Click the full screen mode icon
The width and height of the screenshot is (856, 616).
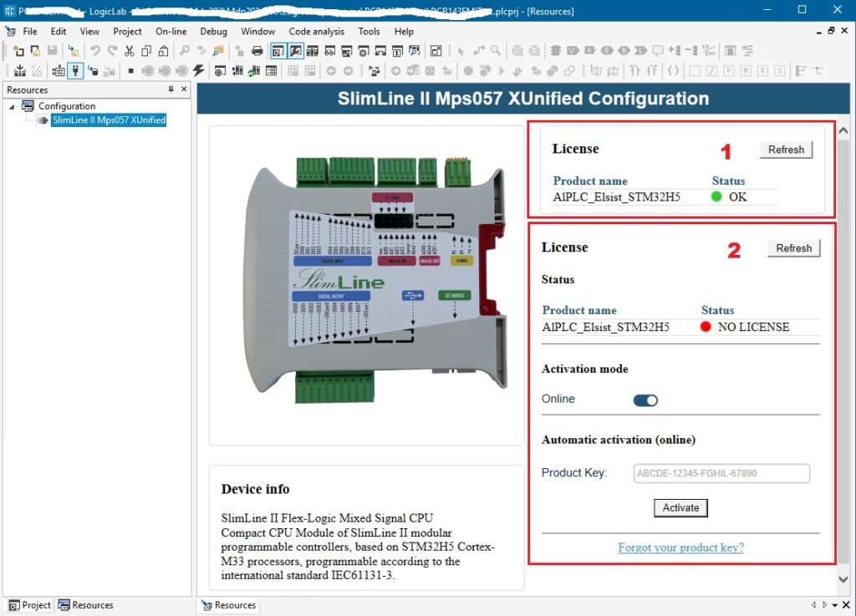[436, 51]
